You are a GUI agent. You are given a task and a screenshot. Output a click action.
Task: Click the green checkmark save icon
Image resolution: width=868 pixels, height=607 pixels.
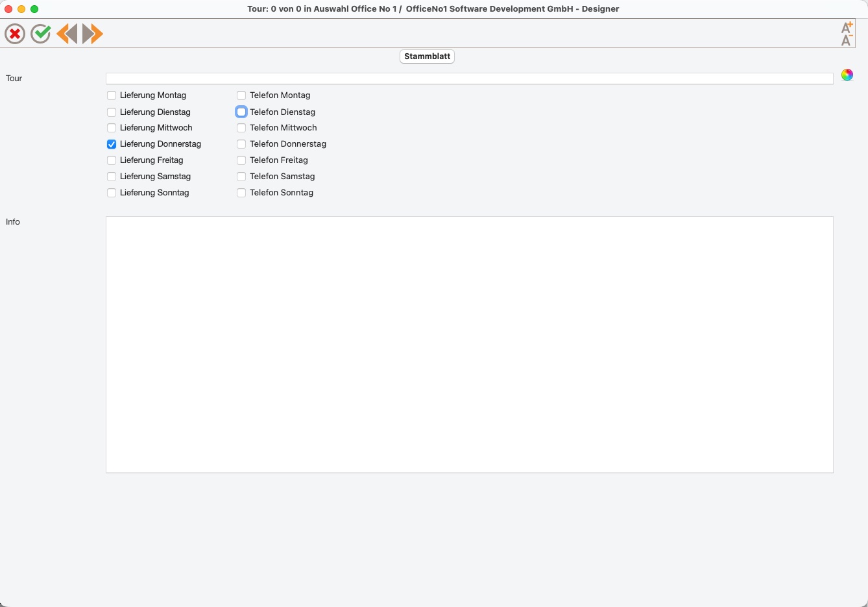click(41, 34)
